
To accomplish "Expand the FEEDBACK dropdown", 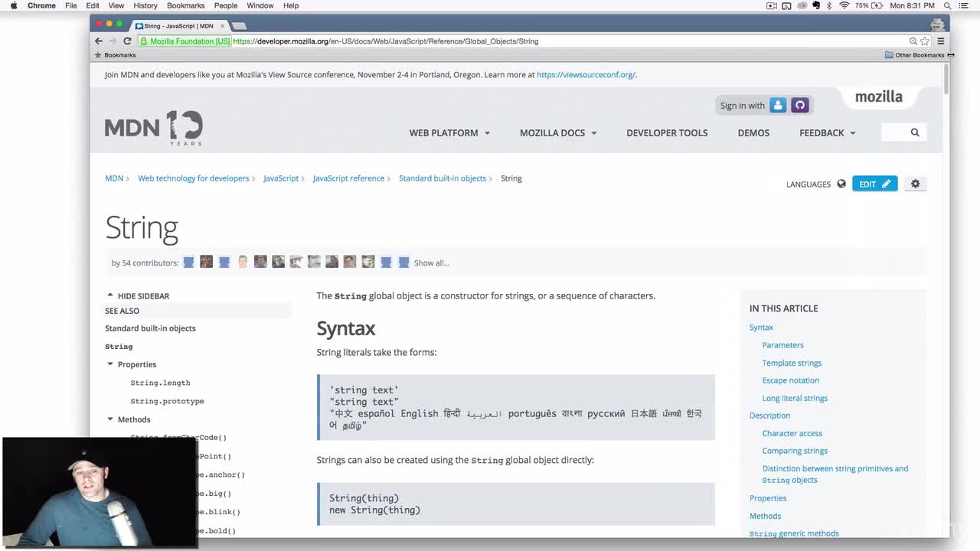I will 828,133.
